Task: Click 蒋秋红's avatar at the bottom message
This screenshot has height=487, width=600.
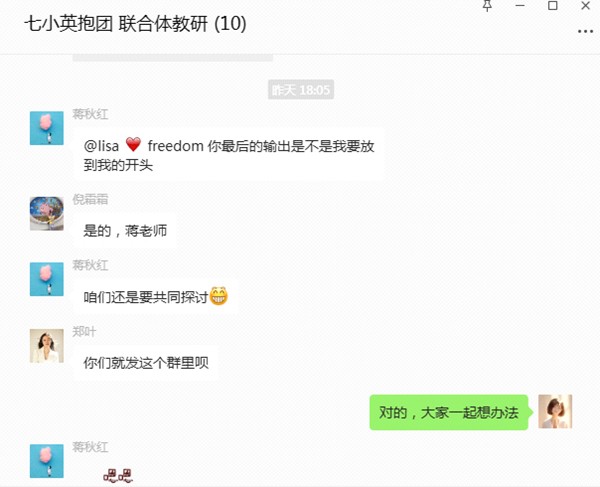Action: pyautogui.click(x=47, y=461)
